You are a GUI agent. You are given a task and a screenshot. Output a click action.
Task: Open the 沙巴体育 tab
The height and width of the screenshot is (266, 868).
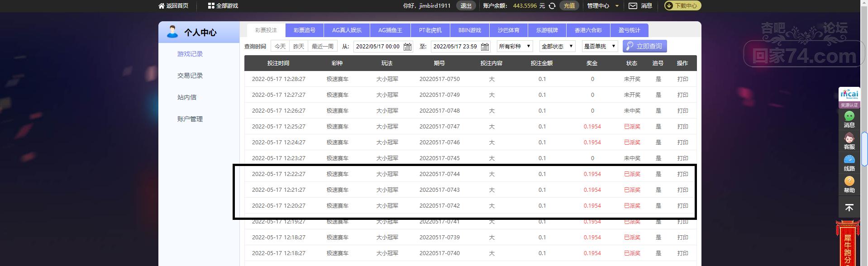(509, 30)
